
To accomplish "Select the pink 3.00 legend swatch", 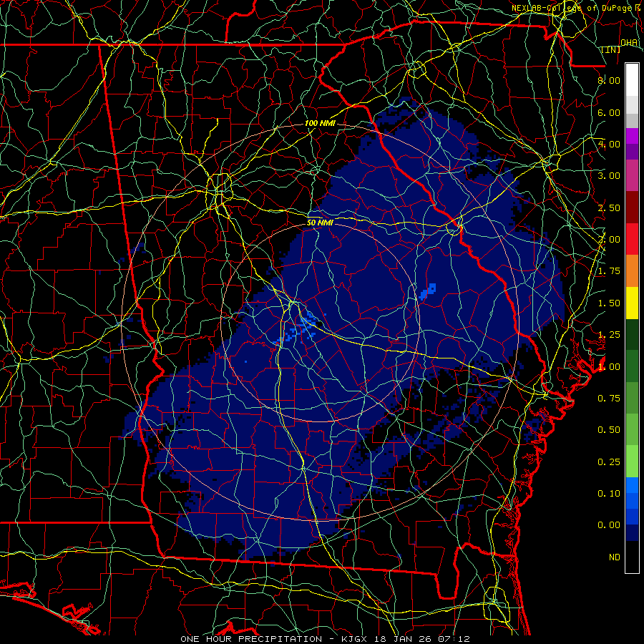I will pos(632,175).
